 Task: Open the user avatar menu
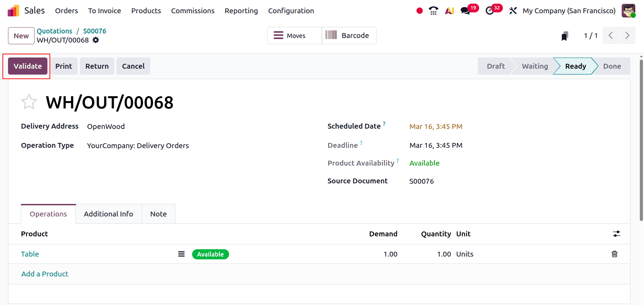[x=628, y=11]
